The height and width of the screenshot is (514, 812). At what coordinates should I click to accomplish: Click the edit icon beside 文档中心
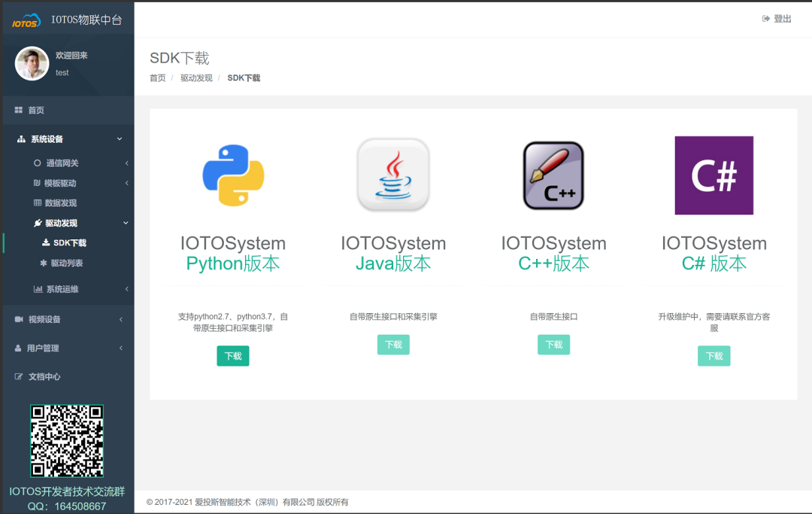point(19,377)
